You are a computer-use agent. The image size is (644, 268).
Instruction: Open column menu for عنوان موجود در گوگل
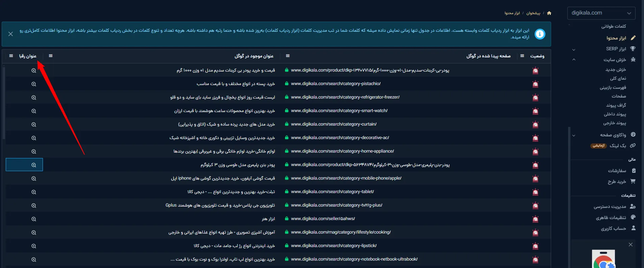[x=51, y=56]
